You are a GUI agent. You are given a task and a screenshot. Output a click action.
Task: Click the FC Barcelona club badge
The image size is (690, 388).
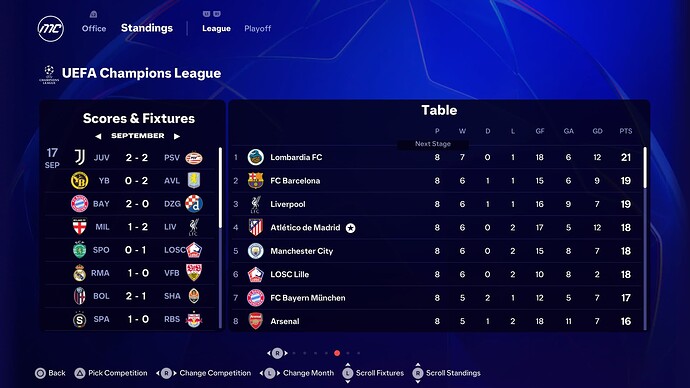click(255, 180)
